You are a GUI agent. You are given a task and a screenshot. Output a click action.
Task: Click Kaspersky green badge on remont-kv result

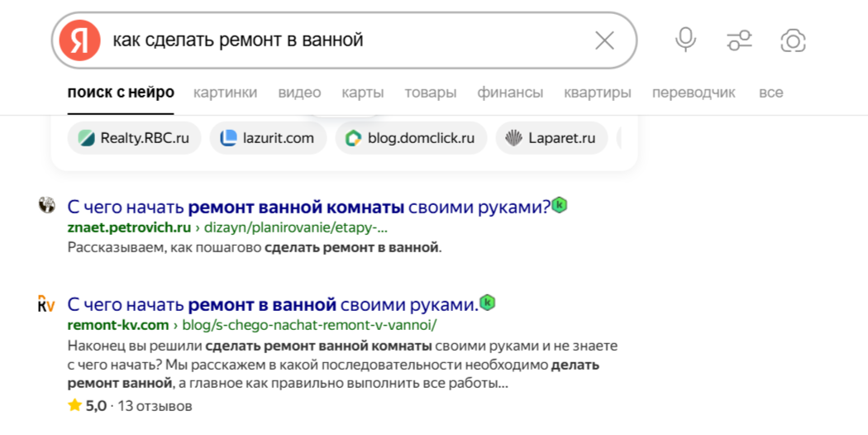coord(487,303)
